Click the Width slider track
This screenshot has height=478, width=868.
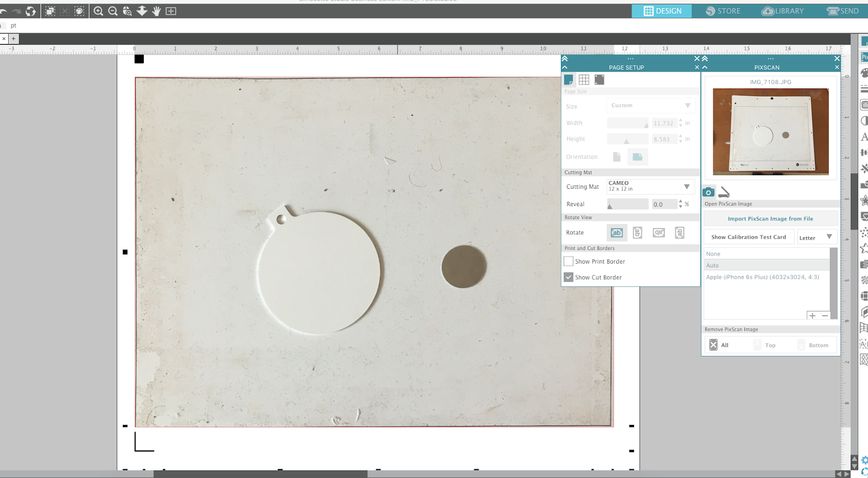pyautogui.click(x=628, y=123)
